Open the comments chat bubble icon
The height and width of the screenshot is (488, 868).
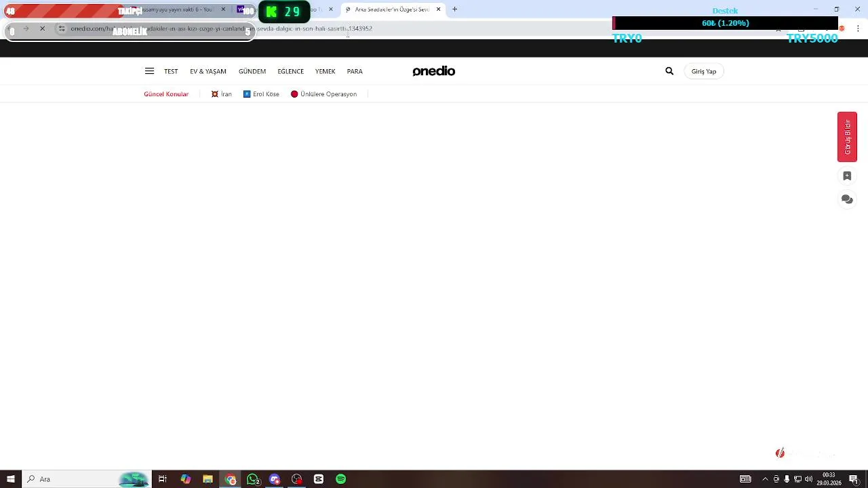(847, 199)
